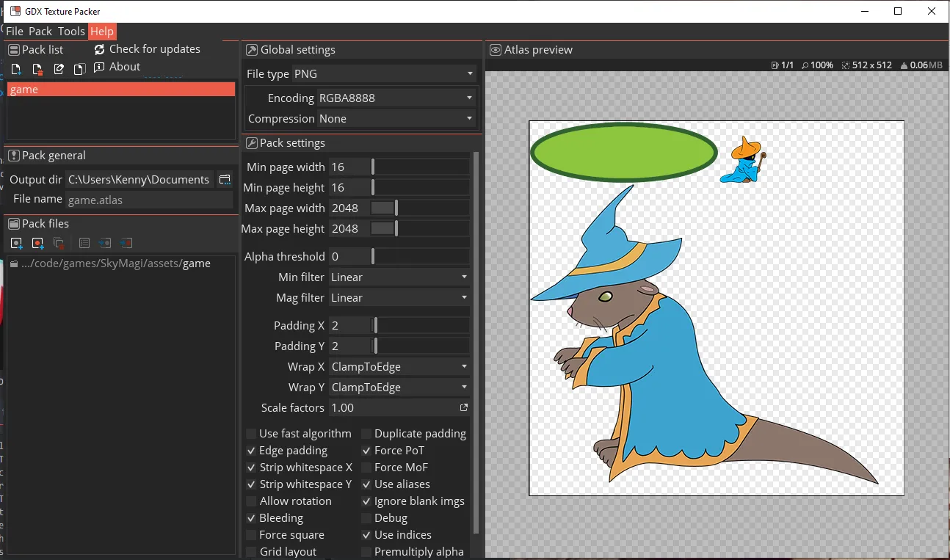Click the Output dir path field
The width and height of the screenshot is (950, 560).
[139, 180]
